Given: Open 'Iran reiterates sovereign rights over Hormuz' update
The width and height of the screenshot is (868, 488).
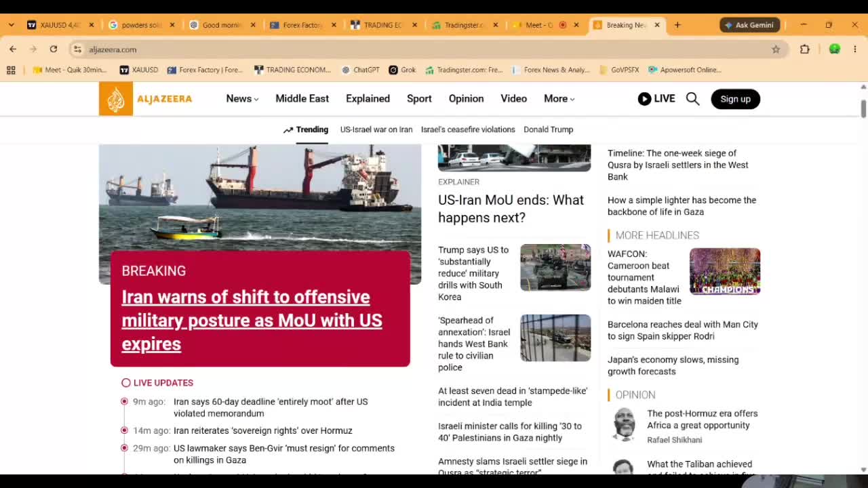Looking at the screenshot, I should pos(263,430).
